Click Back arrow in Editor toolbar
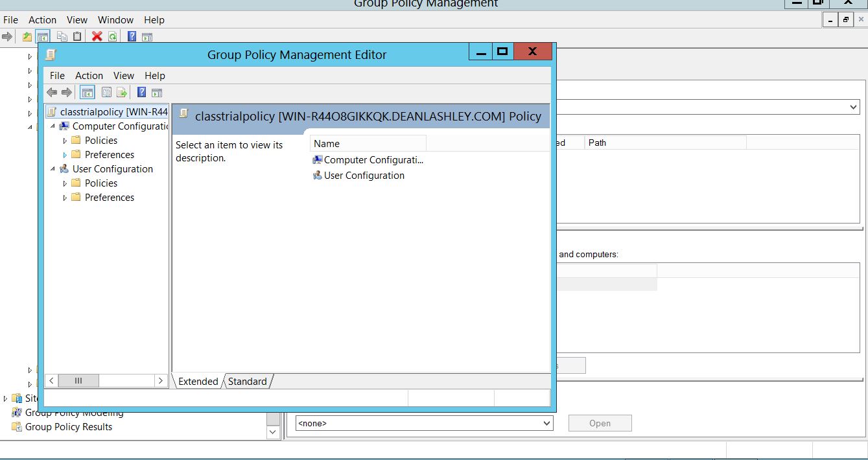The width and height of the screenshot is (868, 460). click(52, 93)
